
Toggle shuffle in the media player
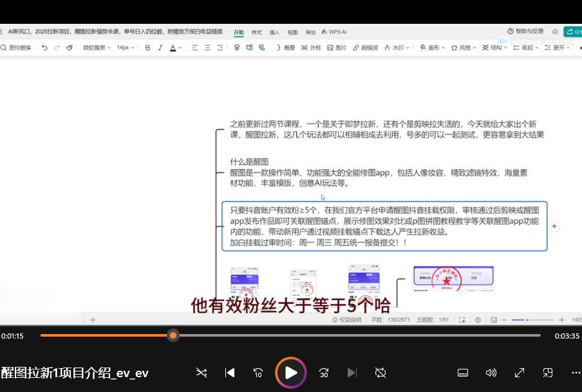tap(202, 373)
